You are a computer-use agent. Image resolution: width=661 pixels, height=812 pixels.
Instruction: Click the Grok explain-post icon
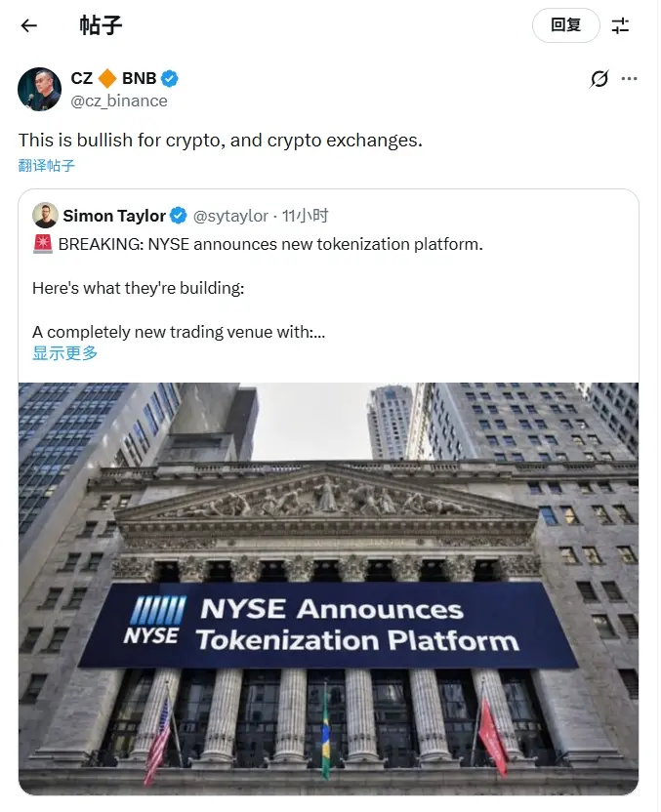pyautogui.click(x=599, y=79)
